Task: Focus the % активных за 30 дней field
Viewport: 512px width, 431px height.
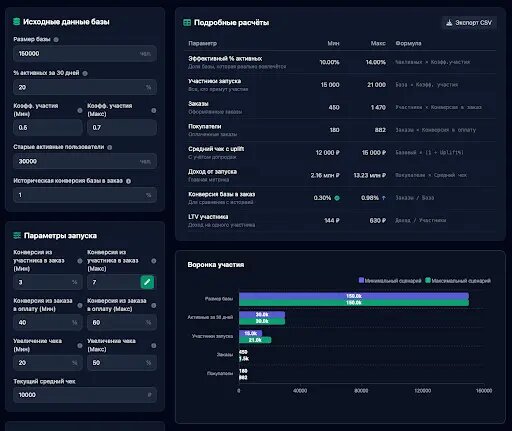Action: tap(85, 87)
